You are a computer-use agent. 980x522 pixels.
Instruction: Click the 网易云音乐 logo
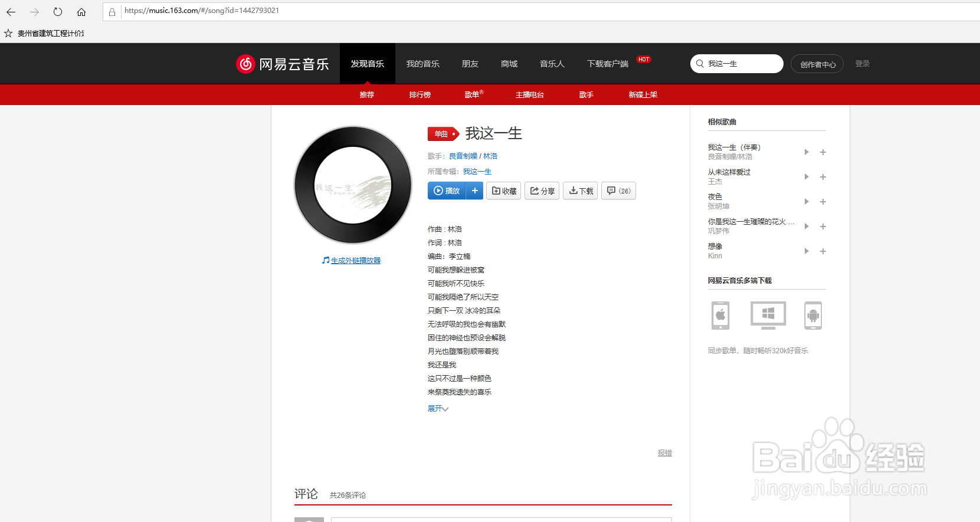283,64
